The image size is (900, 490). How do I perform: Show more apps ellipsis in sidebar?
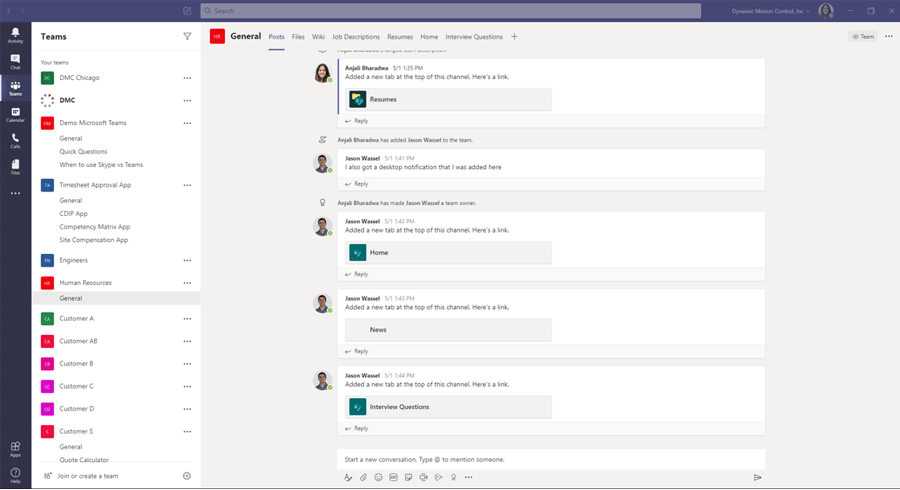click(x=15, y=193)
